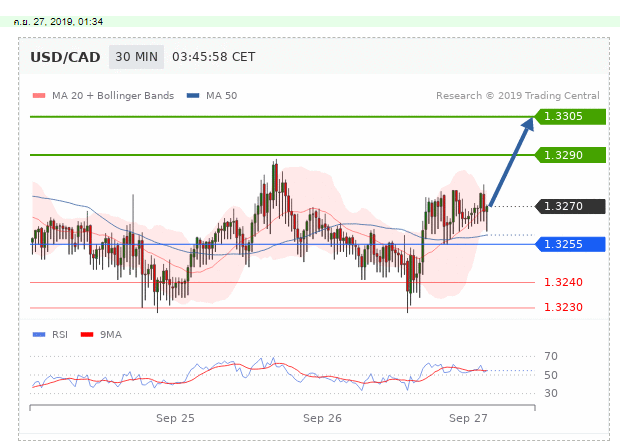The image size is (620, 447).
Task: Click the red 9MA legend swatch
Action: (87, 335)
